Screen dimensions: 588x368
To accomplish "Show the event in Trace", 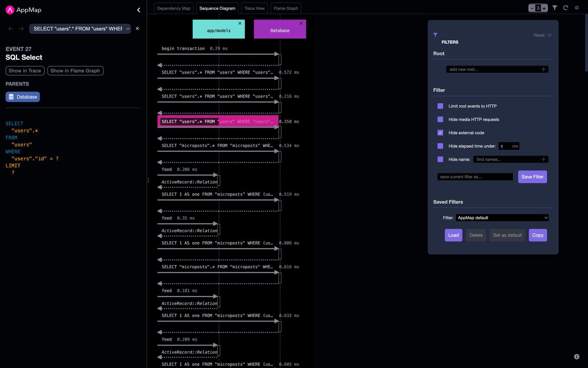I will pyautogui.click(x=25, y=71).
